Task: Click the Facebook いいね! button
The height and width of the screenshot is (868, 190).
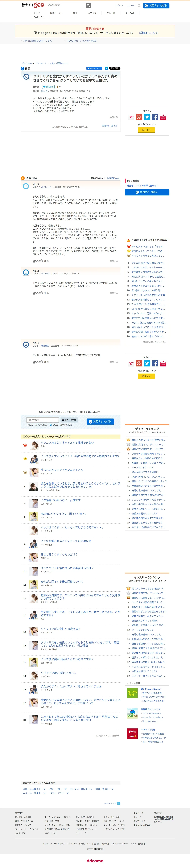Action: [x=94, y=68]
